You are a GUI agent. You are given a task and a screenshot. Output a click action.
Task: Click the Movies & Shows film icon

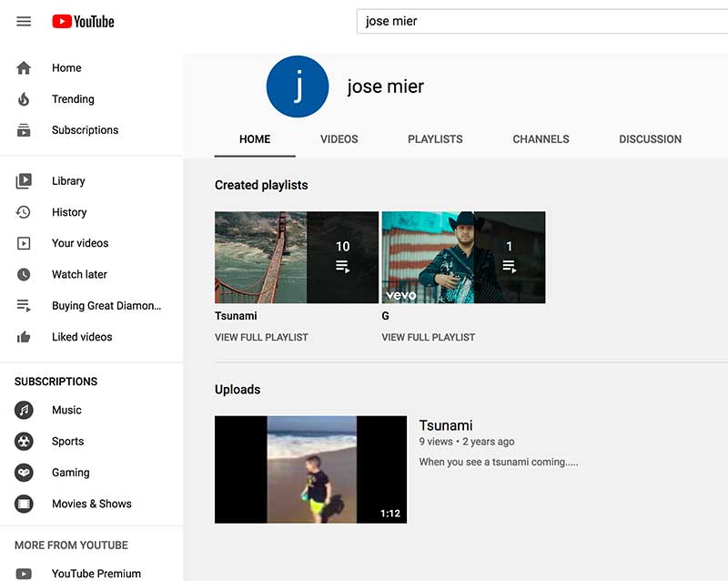[24, 504]
